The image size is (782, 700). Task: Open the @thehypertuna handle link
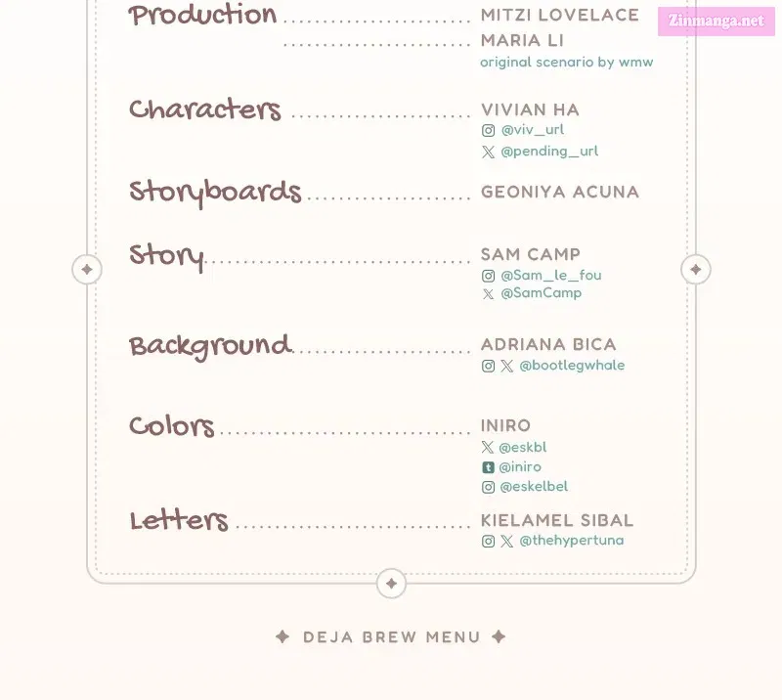(x=572, y=541)
